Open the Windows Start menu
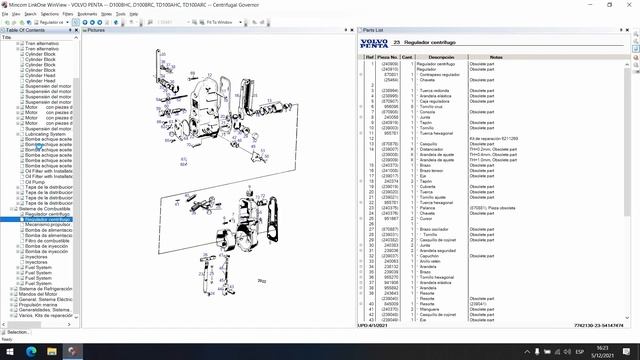The width and height of the screenshot is (640, 360). (x=10, y=351)
